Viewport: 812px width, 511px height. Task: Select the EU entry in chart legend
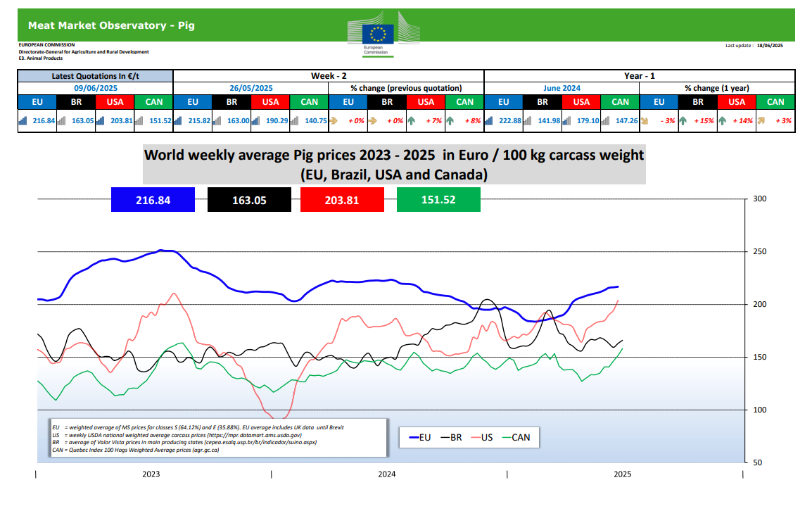(x=419, y=437)
